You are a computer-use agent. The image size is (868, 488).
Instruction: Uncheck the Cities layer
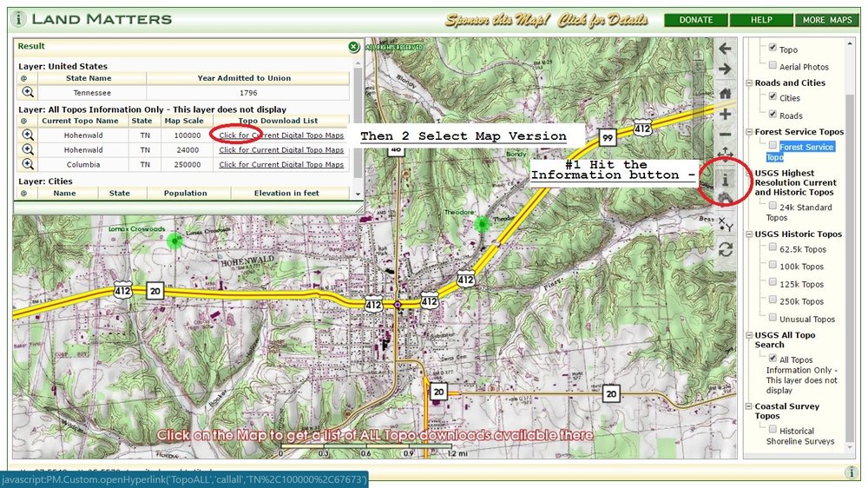(773, 96)
